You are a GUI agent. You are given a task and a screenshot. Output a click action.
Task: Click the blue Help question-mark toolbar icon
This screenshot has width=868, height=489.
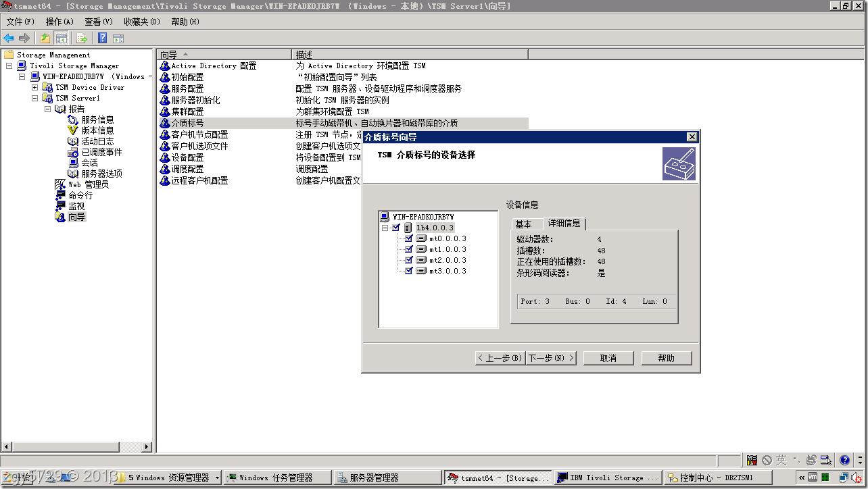103,38
